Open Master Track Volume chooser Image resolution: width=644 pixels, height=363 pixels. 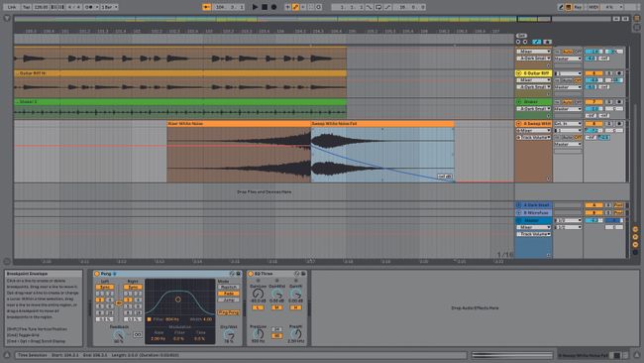click(533, 234)
